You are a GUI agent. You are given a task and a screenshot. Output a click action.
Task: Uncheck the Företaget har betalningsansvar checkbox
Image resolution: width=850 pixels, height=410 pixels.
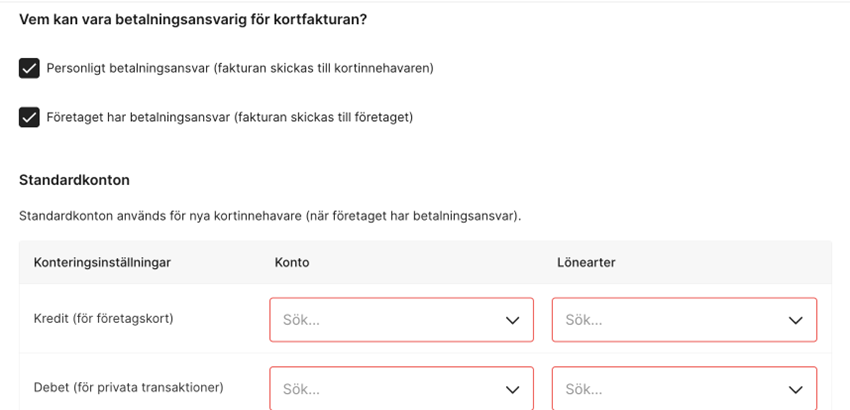pyautogui.click(x=29, y=117)
